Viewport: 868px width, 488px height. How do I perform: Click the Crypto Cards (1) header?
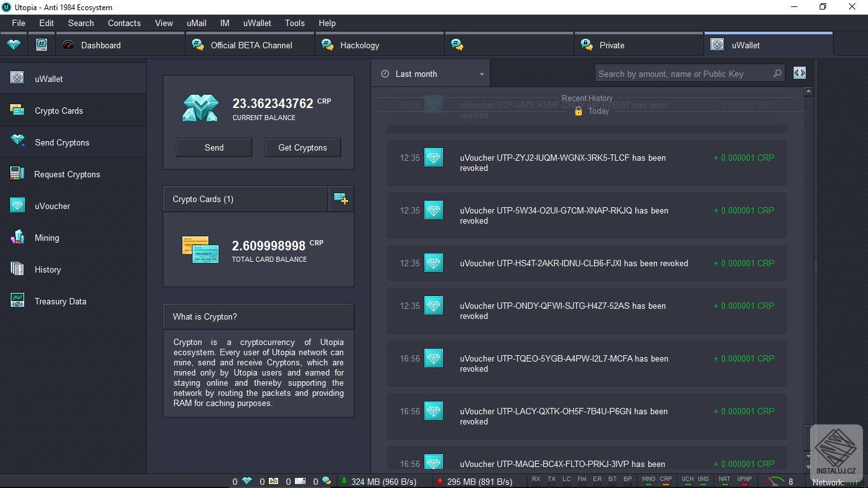click(246, 199)
